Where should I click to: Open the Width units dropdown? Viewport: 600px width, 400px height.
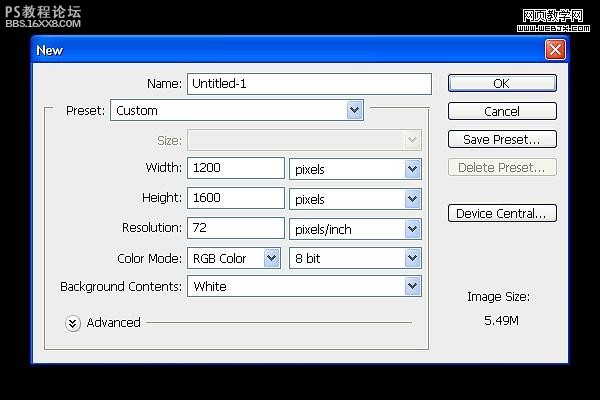pyautogui.click(x=355, y=169)
